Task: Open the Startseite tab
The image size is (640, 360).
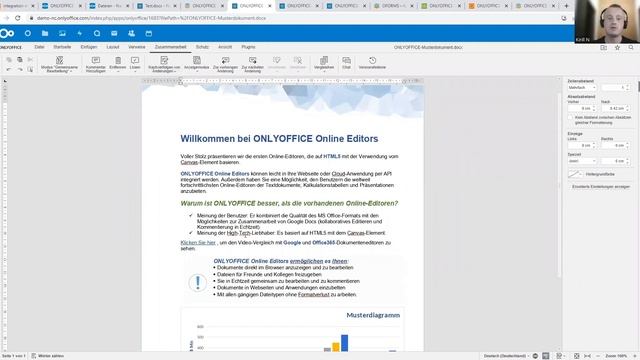Action: pos(62,47)
